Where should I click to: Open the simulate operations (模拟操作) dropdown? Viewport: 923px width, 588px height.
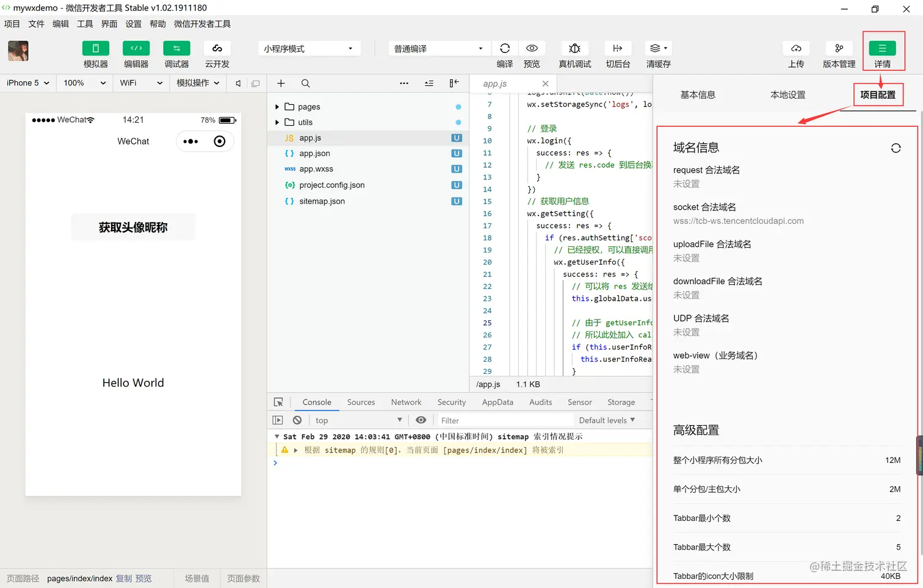(198, 83)
